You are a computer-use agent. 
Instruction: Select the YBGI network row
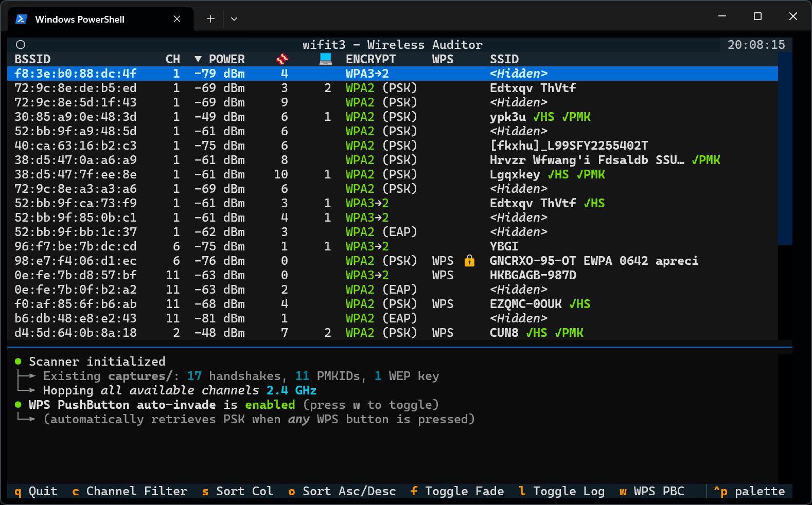pyautogui.click(x=393, y=246)
